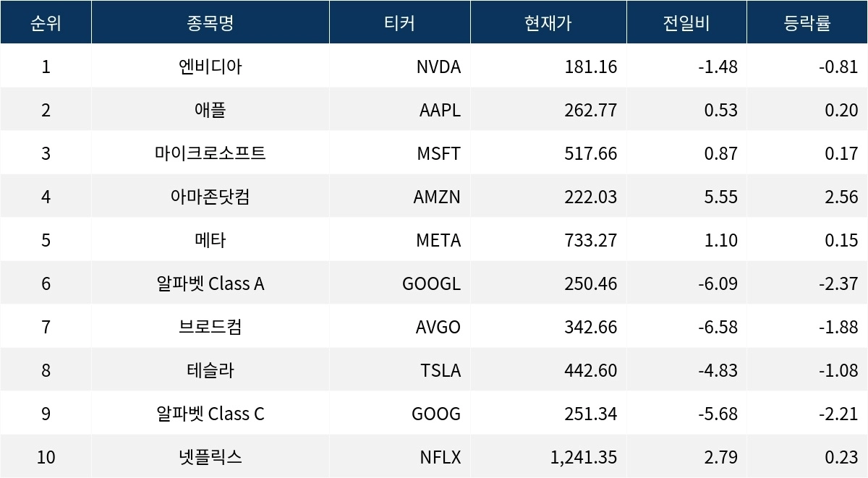Open 알파벳 Class C stock name
Screen dimensions: 868x478
(210, 414)
